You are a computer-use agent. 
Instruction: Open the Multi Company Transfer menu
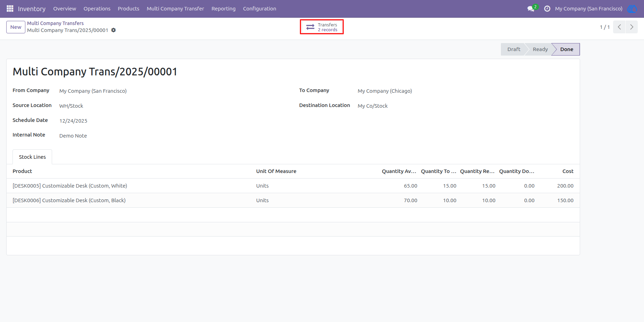coord(175,9)
